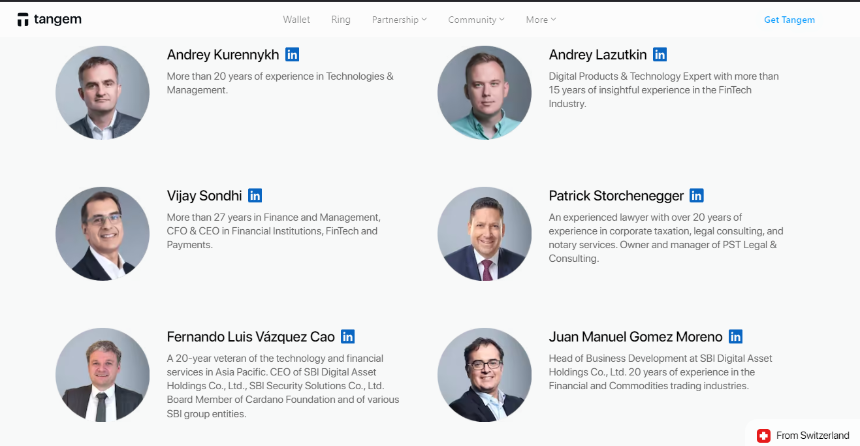Click the Fernando Luis Vázquez Cao name heading
This screenshot has width=860, height=446.
tap(251, 336)
